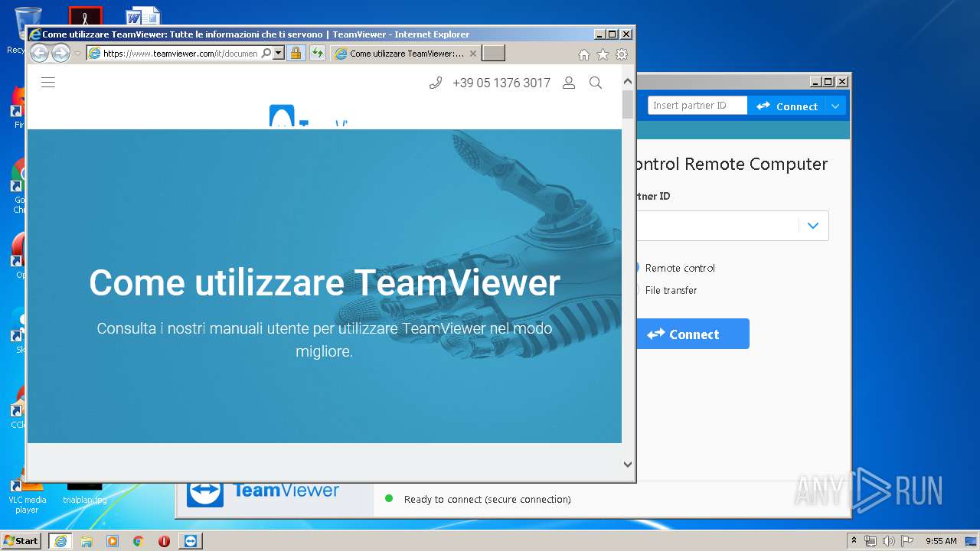
Task: Click the 9:55 AM taskbar clock
Action: coord(941,541)
